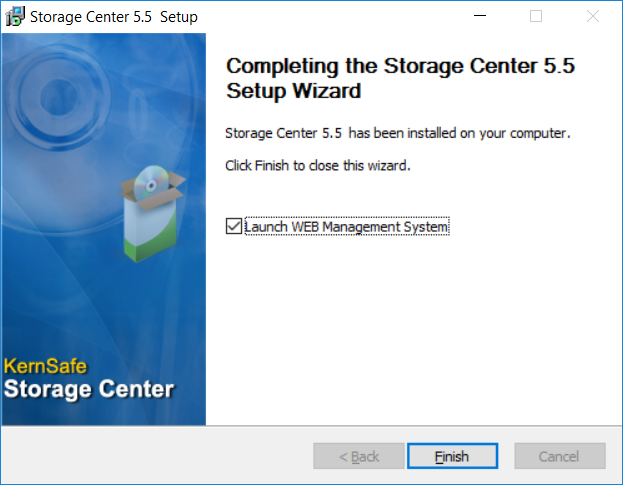Click the greyed-out Back button
Image resolution: width=623 pixels, height=485 pixels.
pos(359,456)
